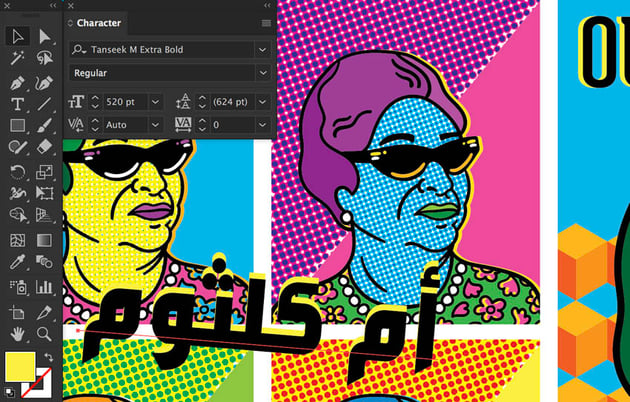Viewport: 630px width, 402px height.
Task: Activate the Zoom magnifier tool
Action: pyautogui.click(x=44, y=333)
